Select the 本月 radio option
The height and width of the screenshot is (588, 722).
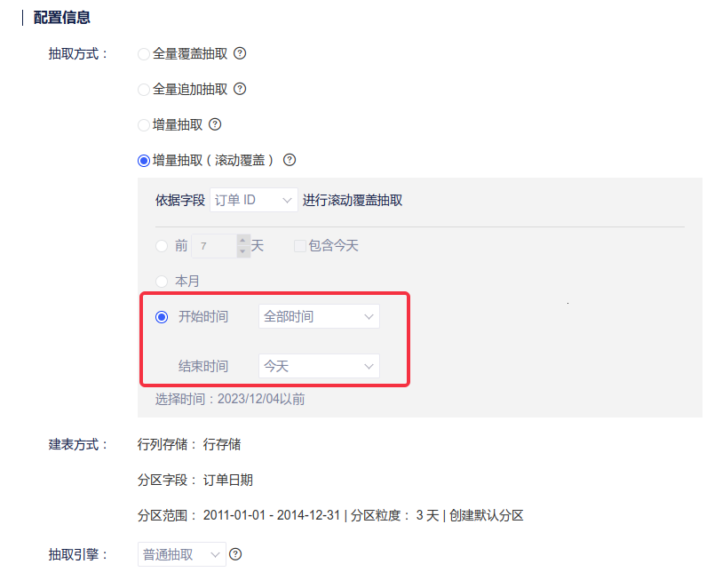(162, 282)
